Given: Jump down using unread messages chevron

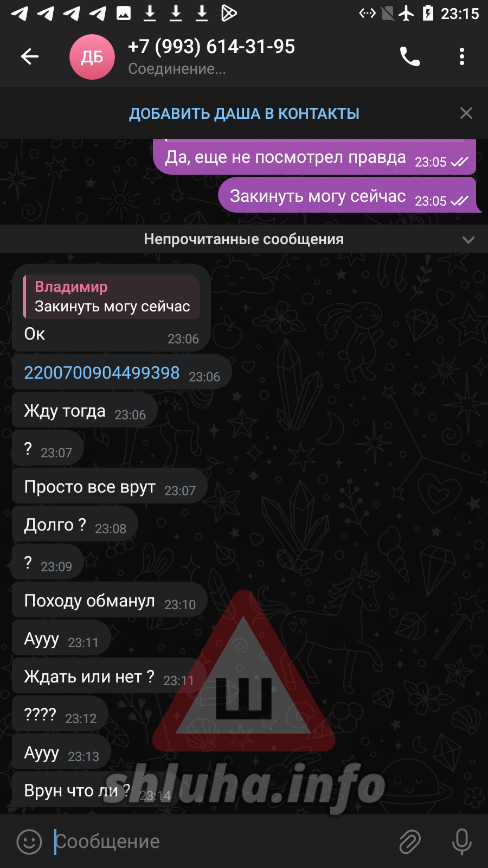Looking at the screenshot, I should [468, 240].
